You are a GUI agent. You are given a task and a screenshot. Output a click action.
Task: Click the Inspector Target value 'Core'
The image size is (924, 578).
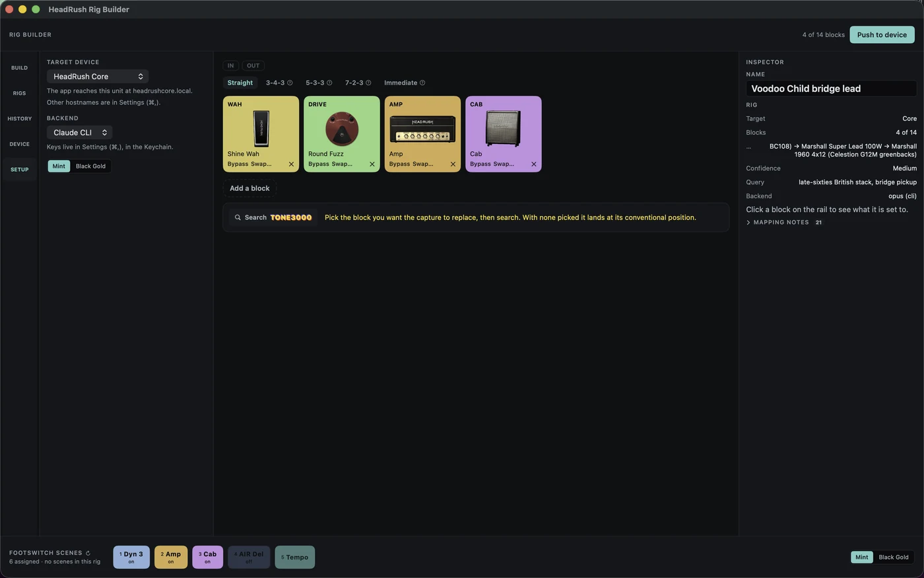[x=909, y=119]
